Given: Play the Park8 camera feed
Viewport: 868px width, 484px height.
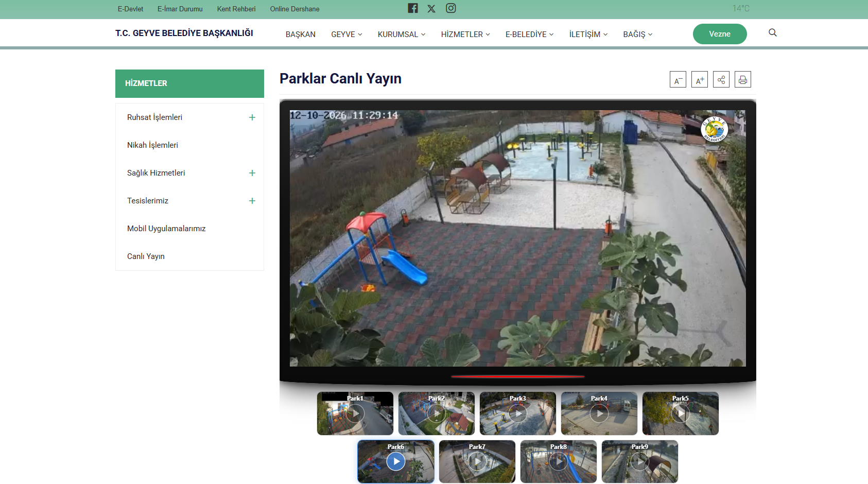Looking at the screenshot, I should coord(559,461).
